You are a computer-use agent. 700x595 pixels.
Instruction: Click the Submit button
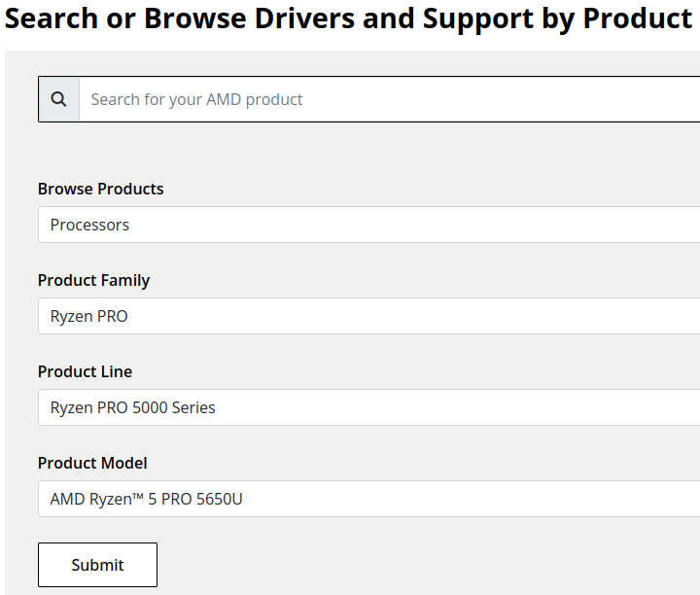tap(98, 565)
